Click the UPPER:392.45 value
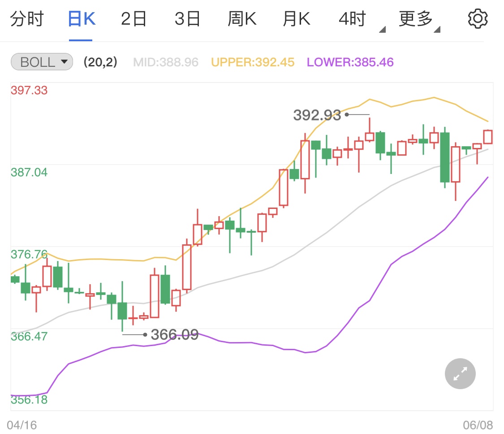Screen dimensions: 504x434 pos(253,62)
